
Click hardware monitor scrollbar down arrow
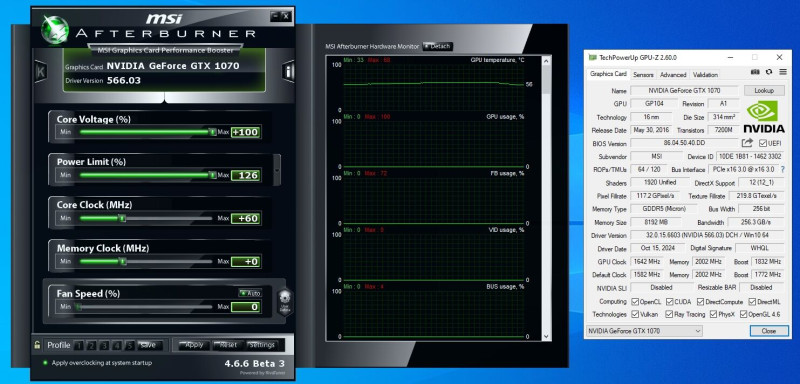tap(546, 337)
